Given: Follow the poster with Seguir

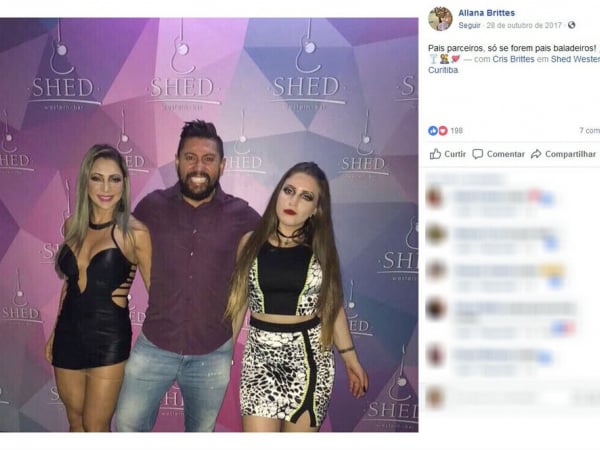Looking at the screenshot, I should pos(470,25).
